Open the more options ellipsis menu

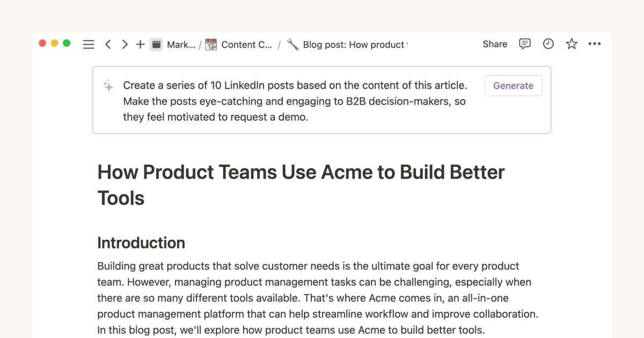[595, 44]
